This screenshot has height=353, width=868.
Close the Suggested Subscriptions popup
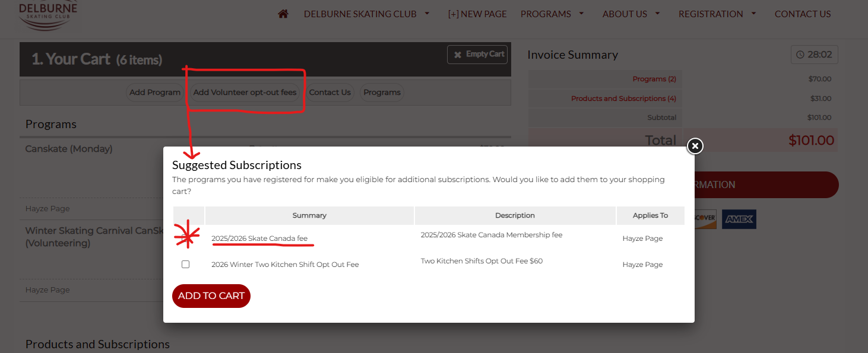click(x=695, y=145)
